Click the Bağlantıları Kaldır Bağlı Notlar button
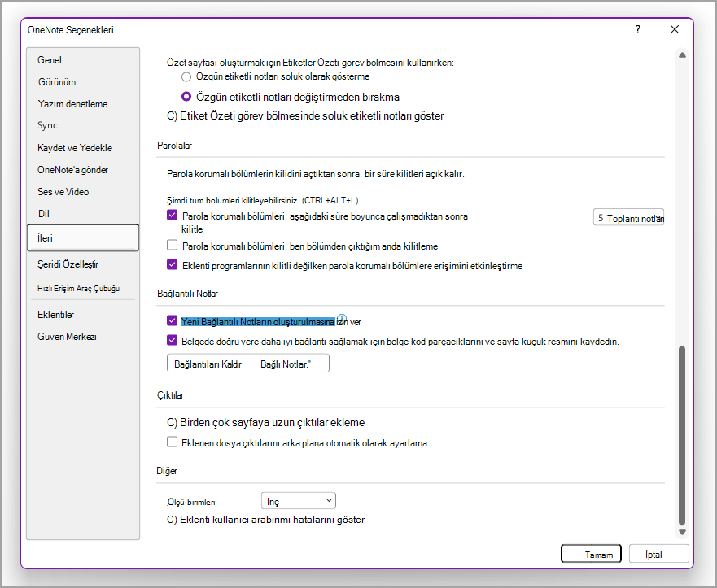 coord(248,364)
